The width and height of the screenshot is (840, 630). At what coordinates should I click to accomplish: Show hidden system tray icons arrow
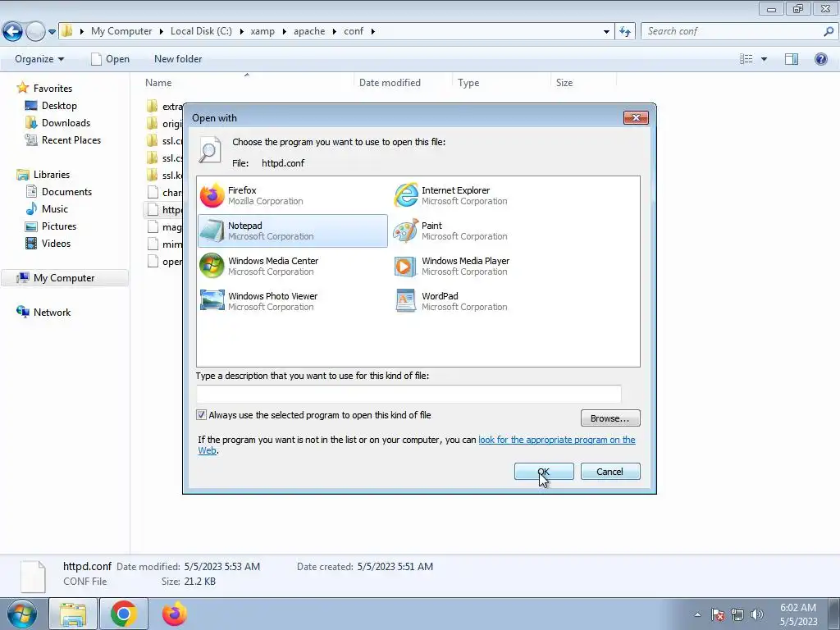697,614
